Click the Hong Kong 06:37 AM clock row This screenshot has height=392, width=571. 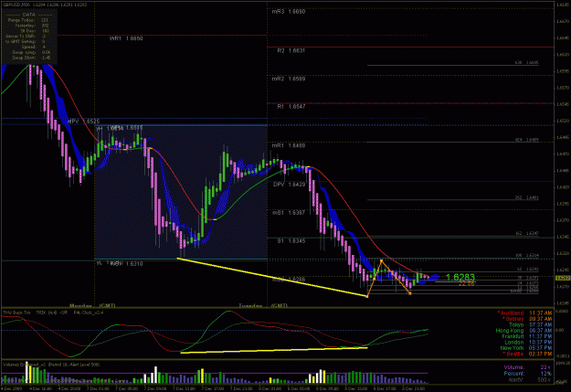523,331
